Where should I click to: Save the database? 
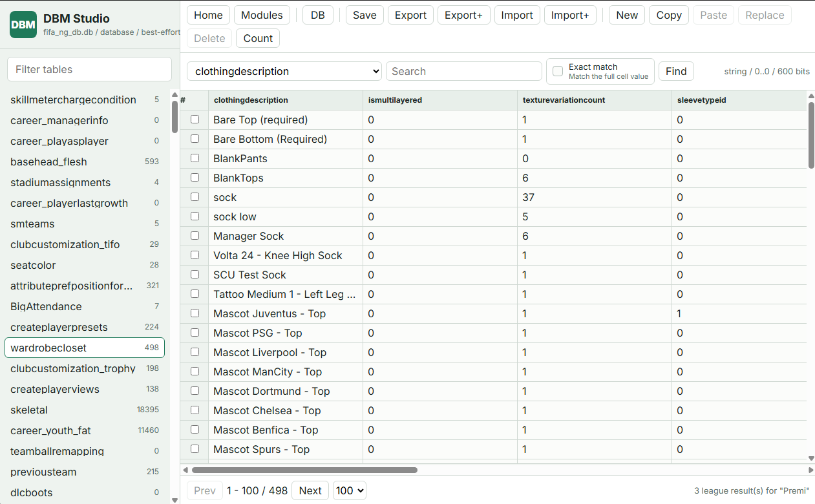point(365,15)
